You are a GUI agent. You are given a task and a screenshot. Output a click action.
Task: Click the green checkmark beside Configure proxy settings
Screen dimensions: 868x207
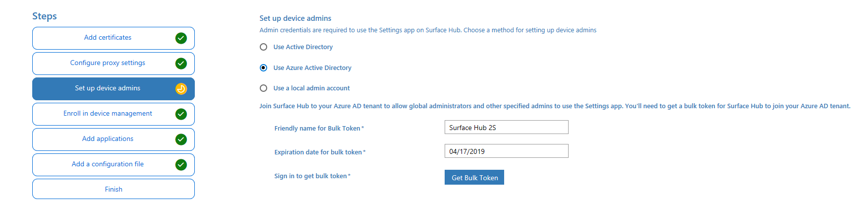(181, 64)
